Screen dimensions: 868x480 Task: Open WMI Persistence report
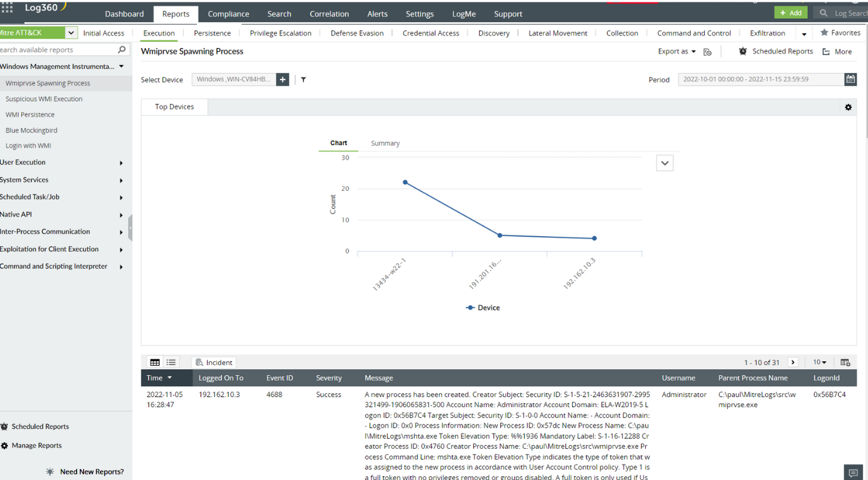click(30, 114)
